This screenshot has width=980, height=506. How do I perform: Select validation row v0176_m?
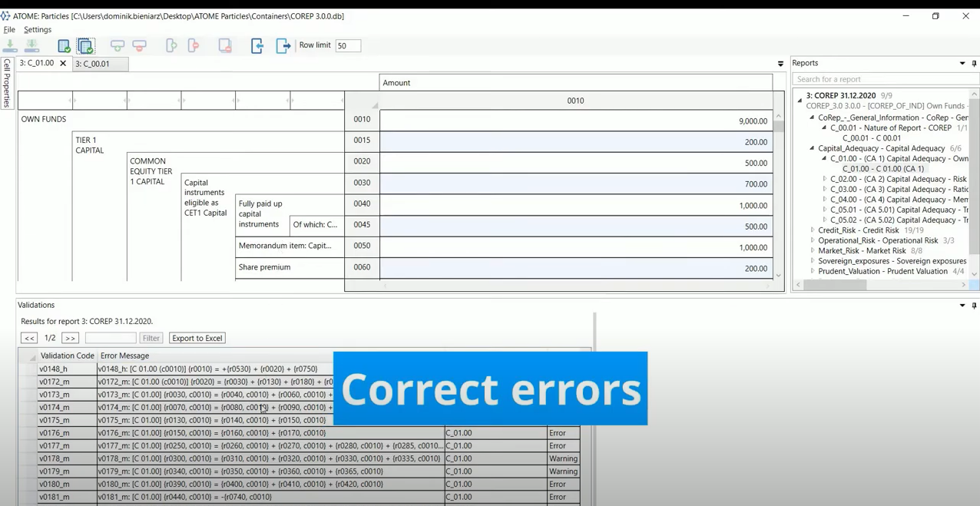tap(308, 433)
